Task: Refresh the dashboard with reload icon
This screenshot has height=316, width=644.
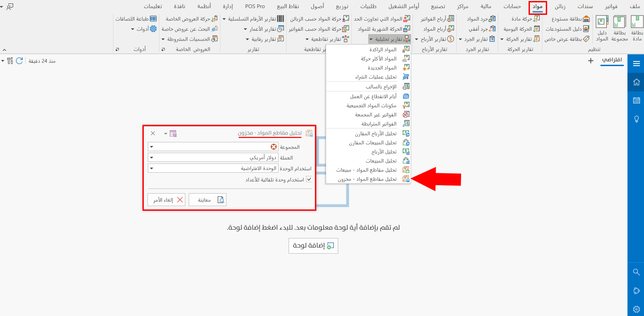Action: tap(19, 61)
